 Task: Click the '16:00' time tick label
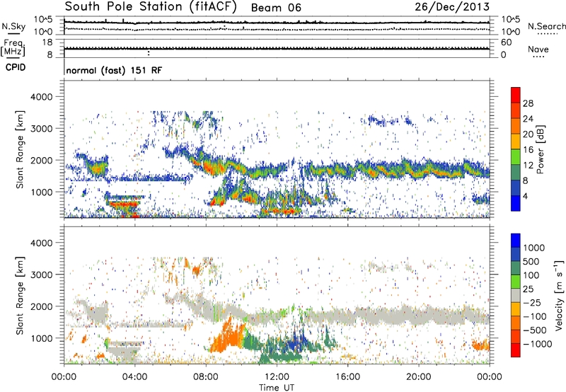347,377
